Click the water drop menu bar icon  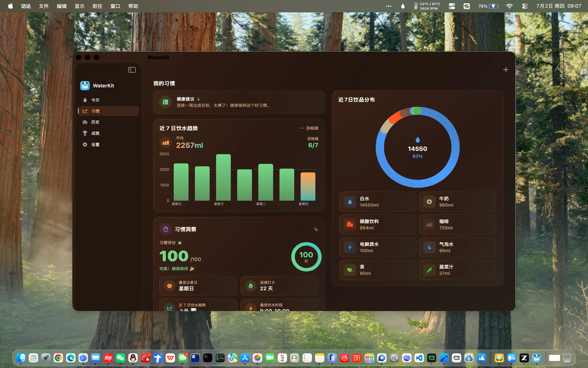(403, 6)
